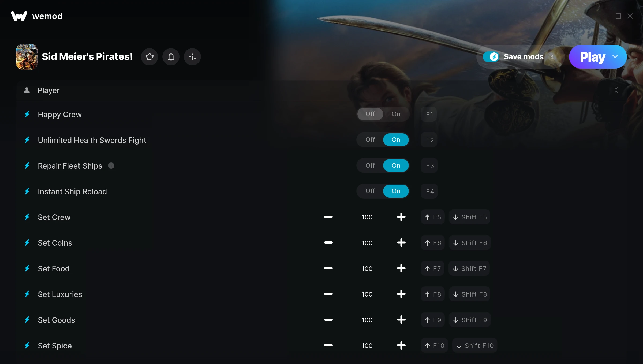Increase Set Spice value with plus
The image size is (643, 364).
click(401, 345)
